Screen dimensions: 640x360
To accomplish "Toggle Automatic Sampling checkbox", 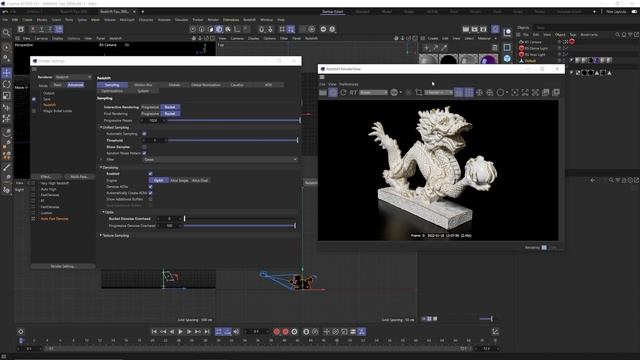I will [144, 134].
